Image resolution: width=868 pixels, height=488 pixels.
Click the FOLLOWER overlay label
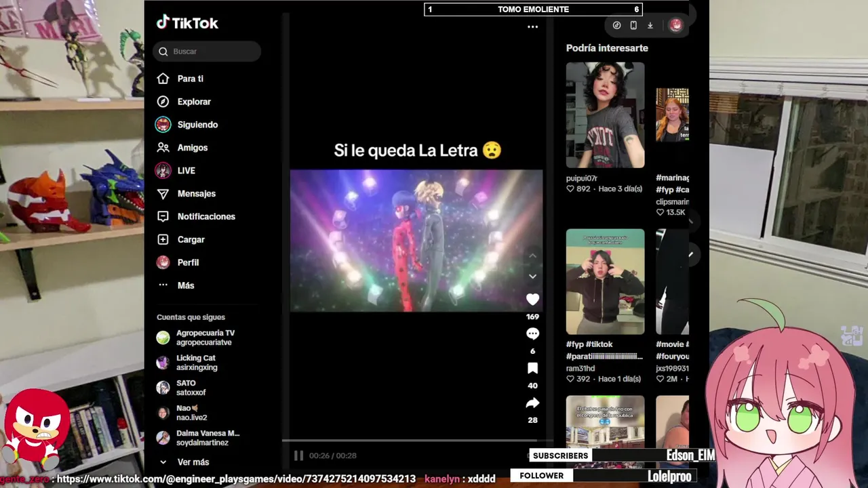pos(541,476)
